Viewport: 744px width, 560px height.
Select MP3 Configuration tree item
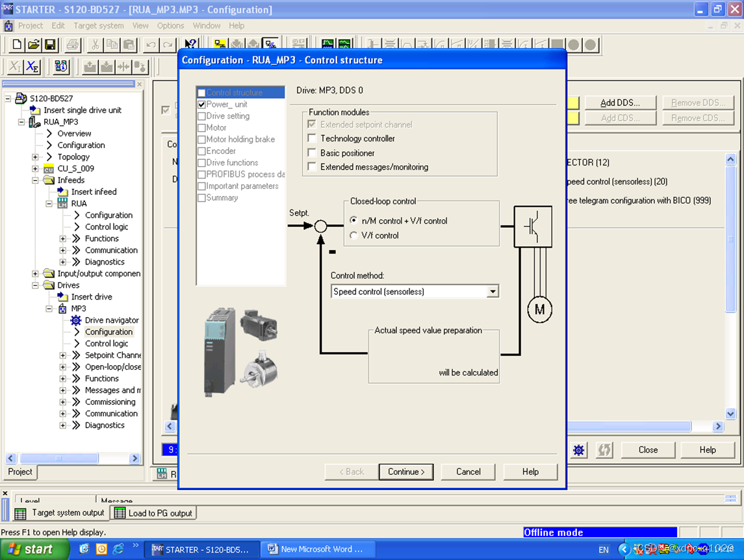coord(109,332)
